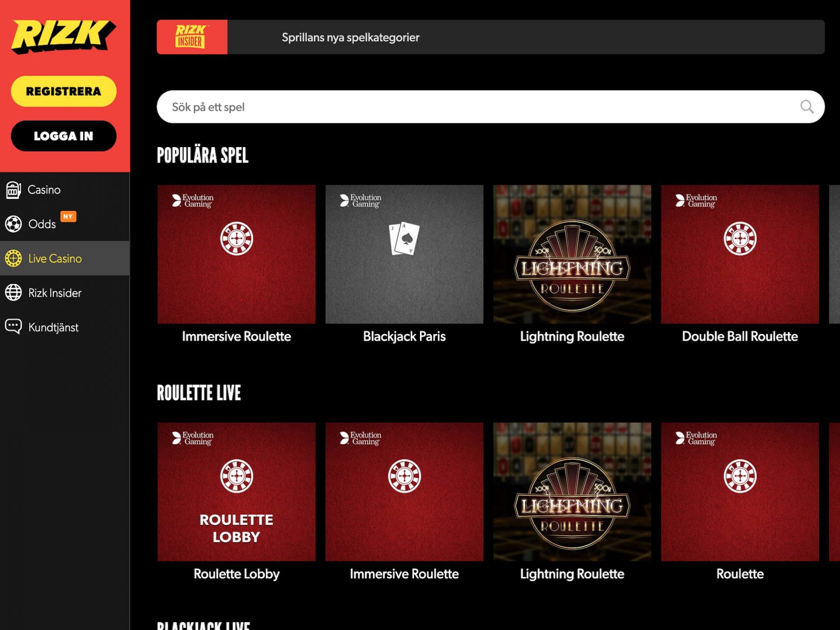Open the Roulette Lobby tile
The image size is (840, 630).
click(x=236, y=492)
